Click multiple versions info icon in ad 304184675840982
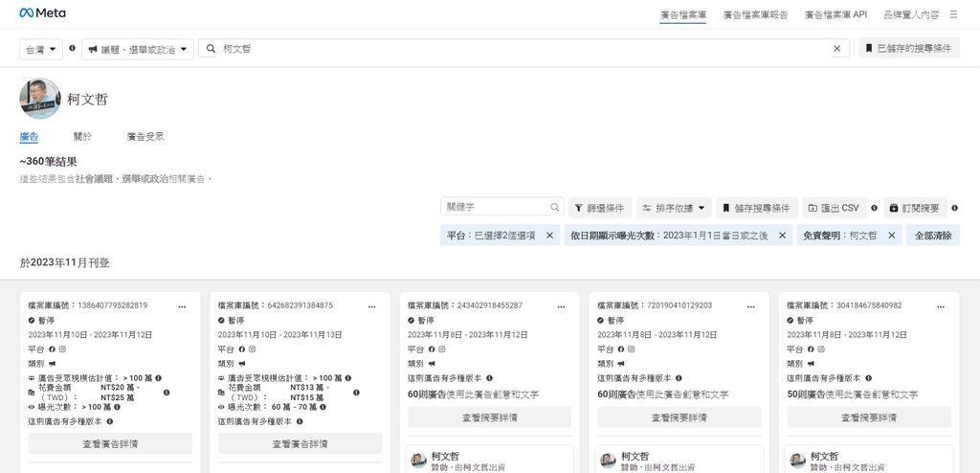The image size is (980, 473). (x=869, y=378)
